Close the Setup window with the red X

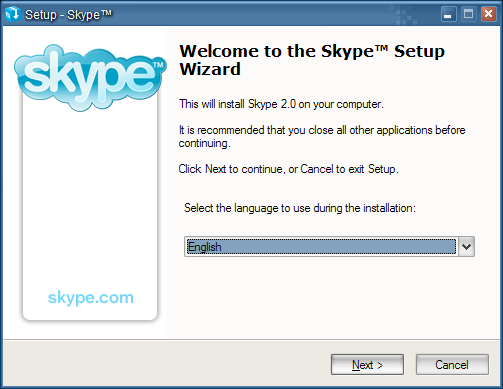(488, 14)
